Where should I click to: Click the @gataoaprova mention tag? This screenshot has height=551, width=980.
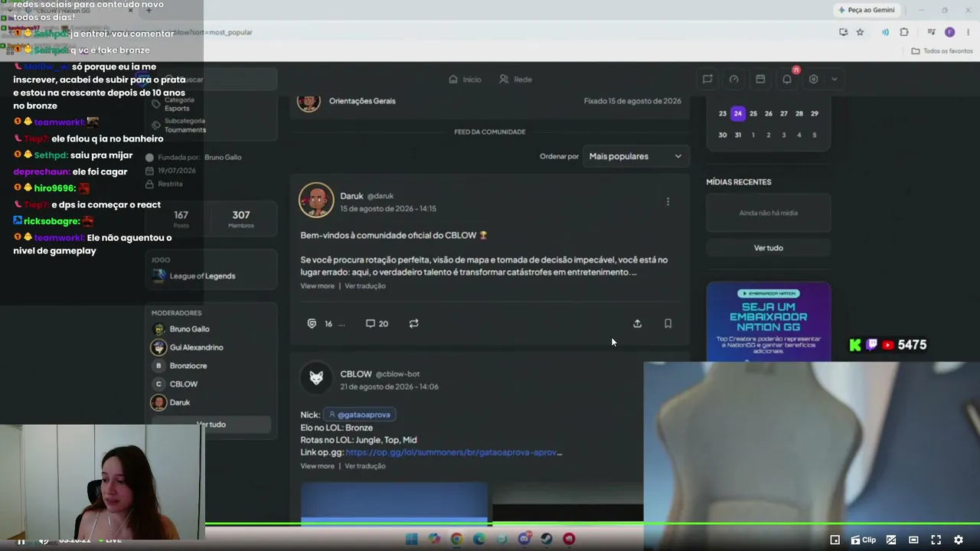coord(359,415)
